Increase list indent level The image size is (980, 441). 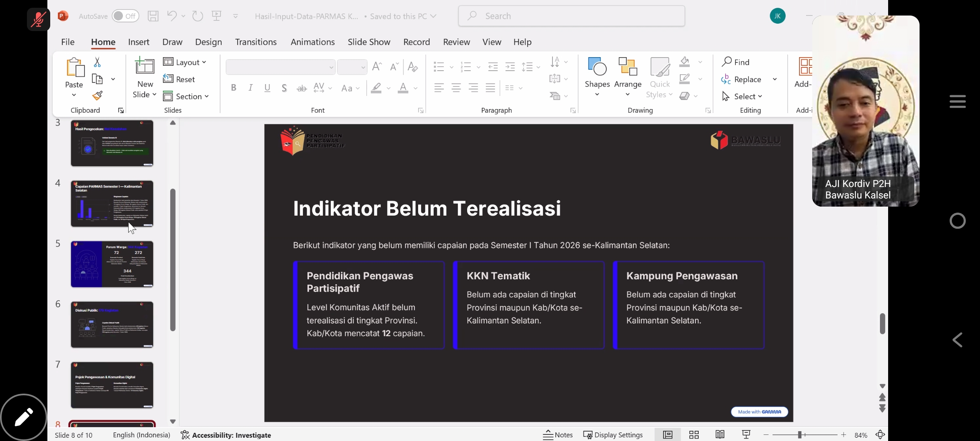pos(510,67)
